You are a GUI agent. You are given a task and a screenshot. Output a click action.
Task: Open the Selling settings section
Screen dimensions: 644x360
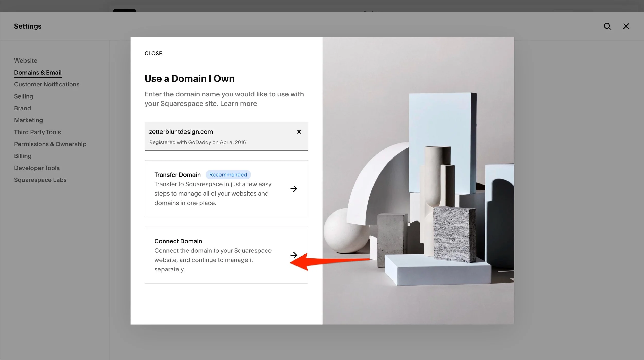[x=23, y=96]
